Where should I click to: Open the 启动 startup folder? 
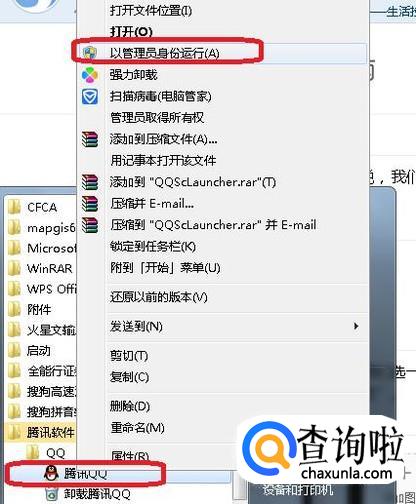pos(40,351)
